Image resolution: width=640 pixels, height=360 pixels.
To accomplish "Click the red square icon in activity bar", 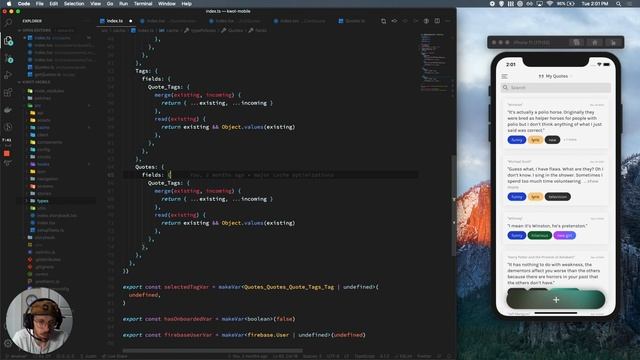I will click(x=7, y=153).
